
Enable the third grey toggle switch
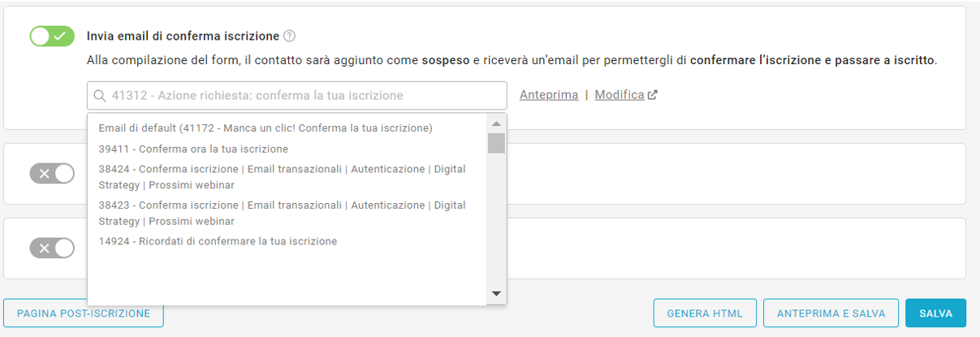coord(52,248)
